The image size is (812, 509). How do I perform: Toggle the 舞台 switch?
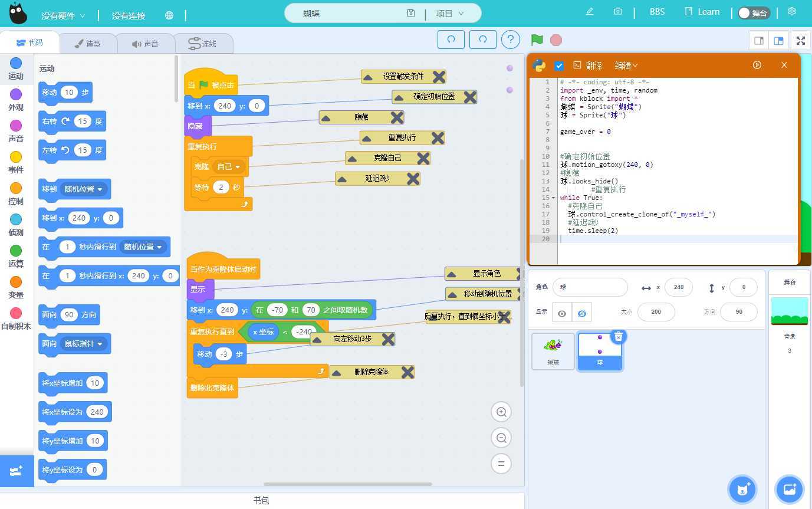coord(754,13)
